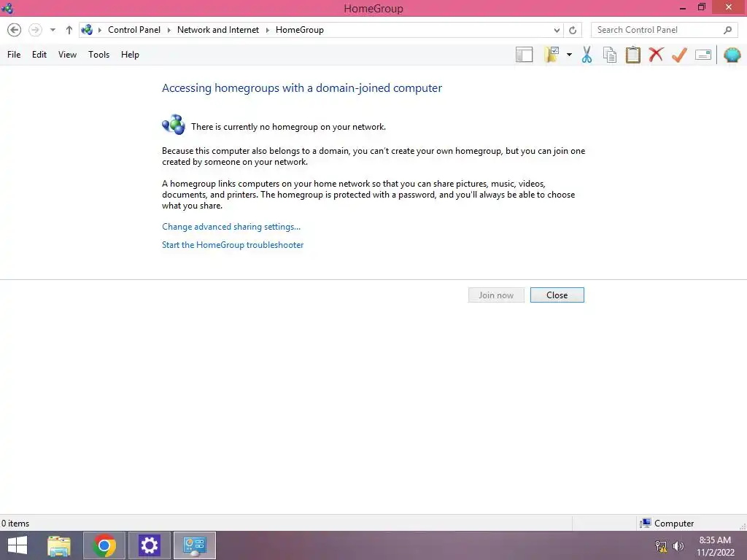Click the HomeGroup spheres icon in content
Viewport: 747px width, 560px height.
tap(174, 125)
